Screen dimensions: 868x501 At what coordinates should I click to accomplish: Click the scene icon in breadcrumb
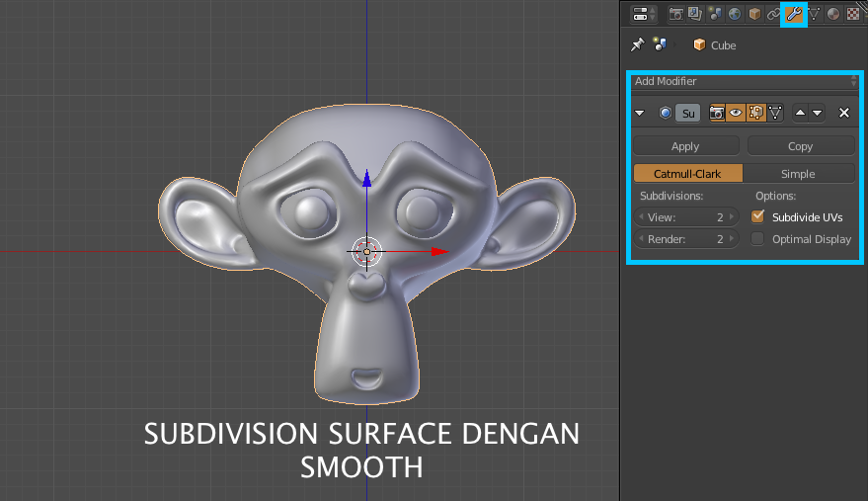(660, 44)
